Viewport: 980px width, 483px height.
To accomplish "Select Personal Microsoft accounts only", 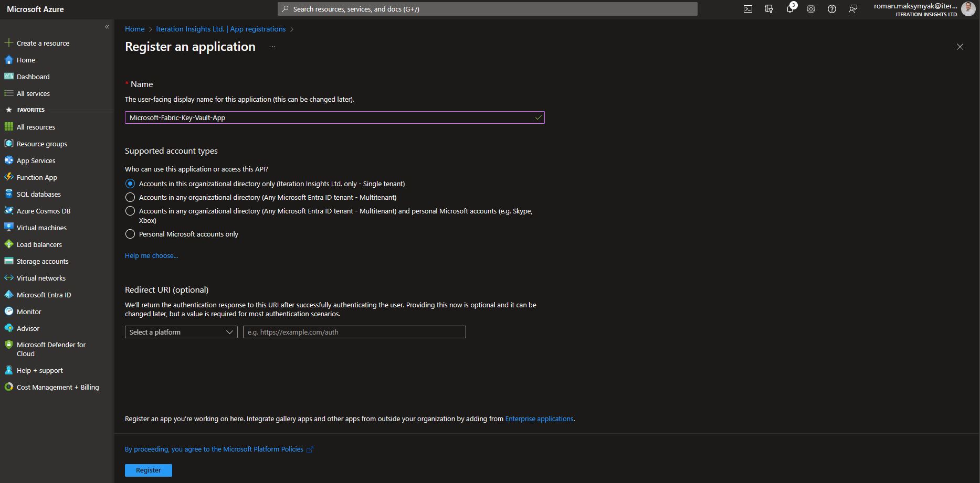I will pyautogui.click(x=130, y=234).
